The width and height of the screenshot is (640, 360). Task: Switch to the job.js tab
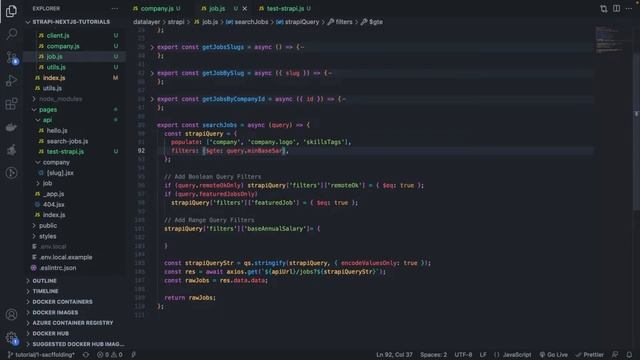pos(217,9)
